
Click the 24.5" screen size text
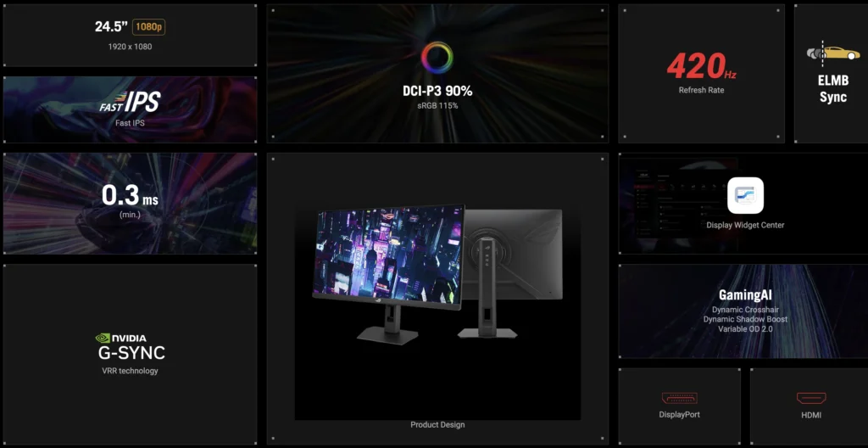pyautogui.click(x=112, y=26)
